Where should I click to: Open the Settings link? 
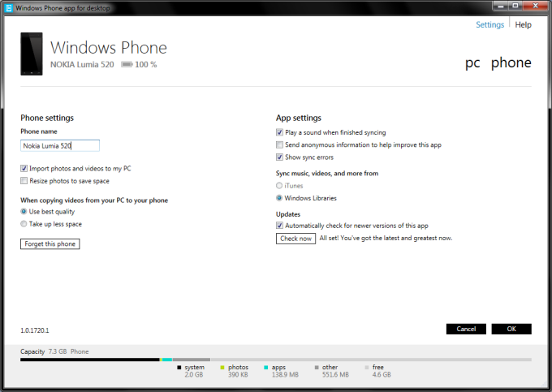(x=490, y=24)
